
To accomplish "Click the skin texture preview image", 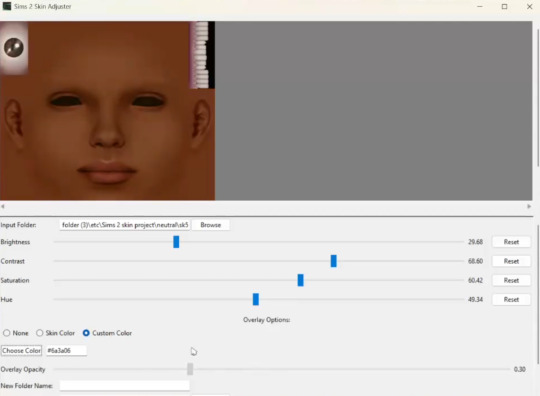I will click(x=107, y=111).
